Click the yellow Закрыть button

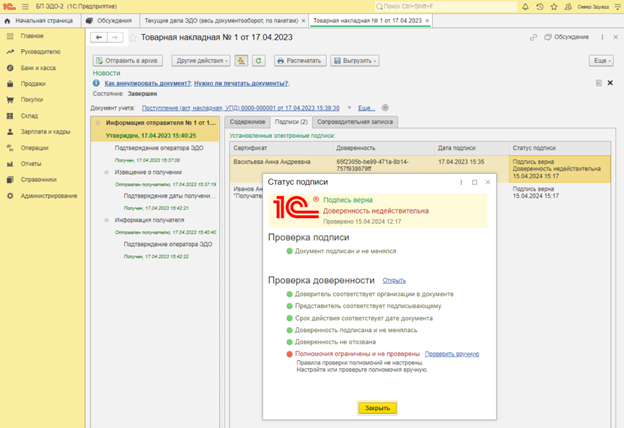377,408
